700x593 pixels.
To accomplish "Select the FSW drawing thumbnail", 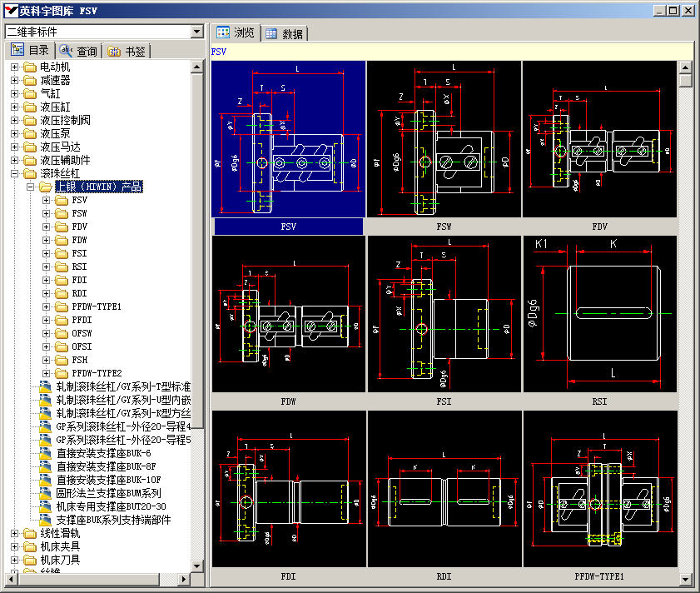I will tap(444, 141).
